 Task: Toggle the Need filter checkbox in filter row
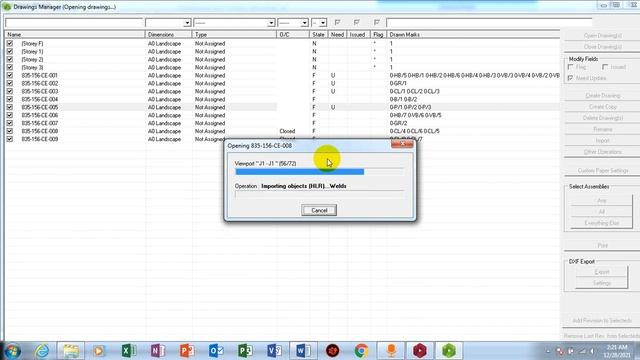coord(337,22)
